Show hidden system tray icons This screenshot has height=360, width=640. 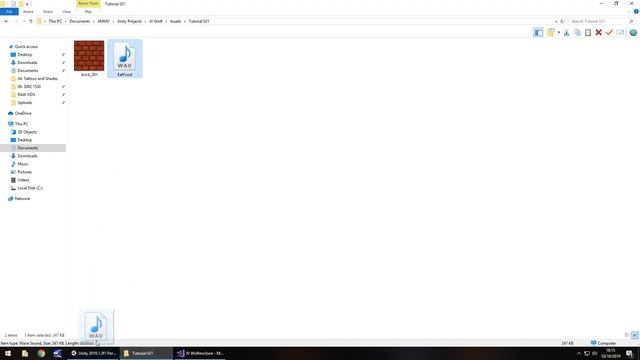pyautogui.click(x=578, y=353)
